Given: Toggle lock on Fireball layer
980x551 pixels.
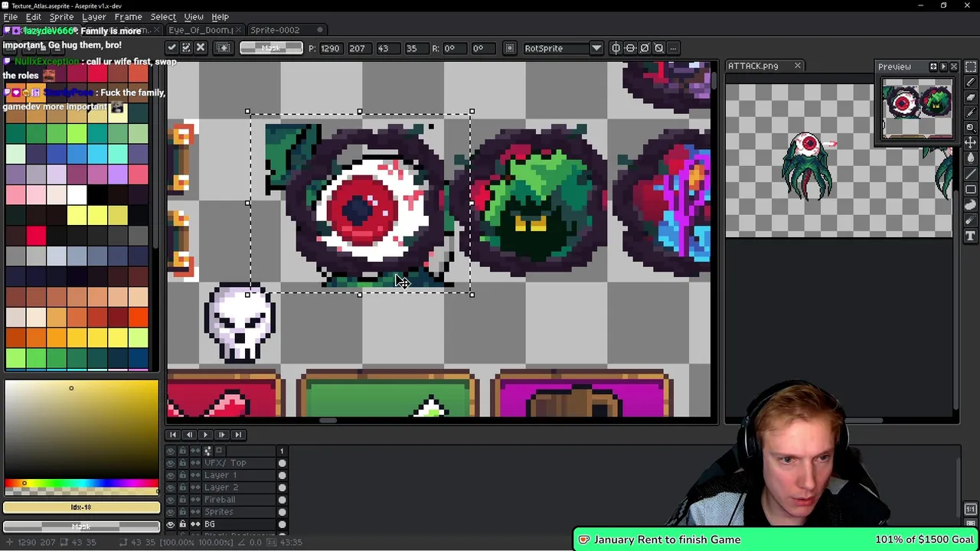Looking at the screenshot, I should (182, 500).
